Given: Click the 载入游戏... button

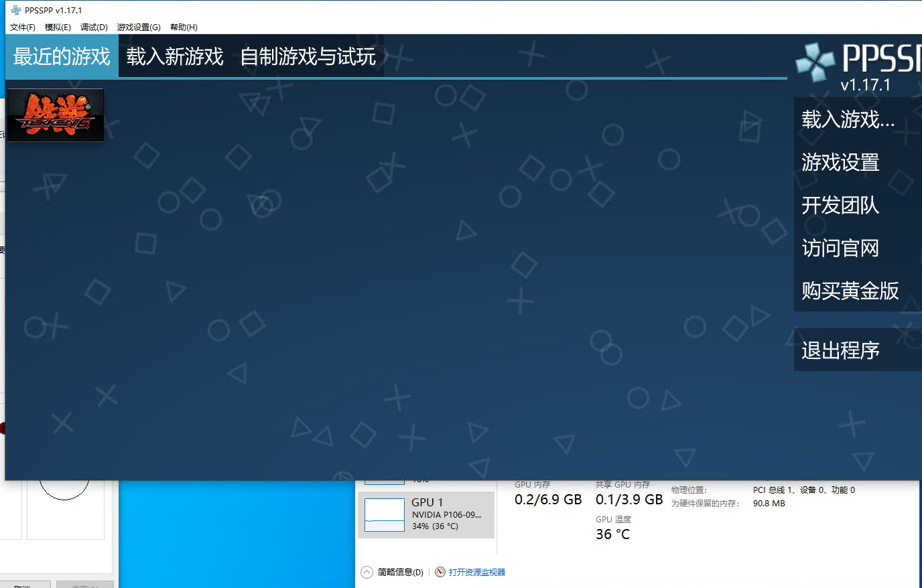Looking at the screenshot, I should [858, 119].
